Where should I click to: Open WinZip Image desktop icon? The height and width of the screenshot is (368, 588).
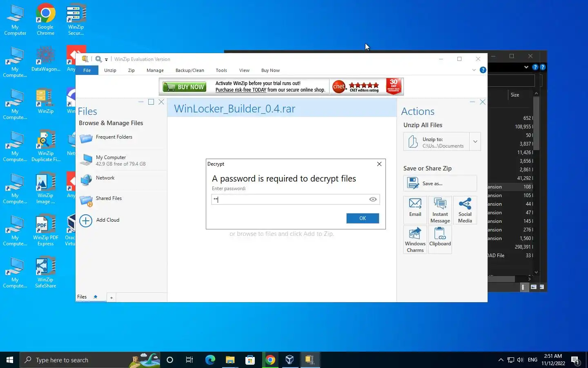pyautogui.click(x=45, y=188)
